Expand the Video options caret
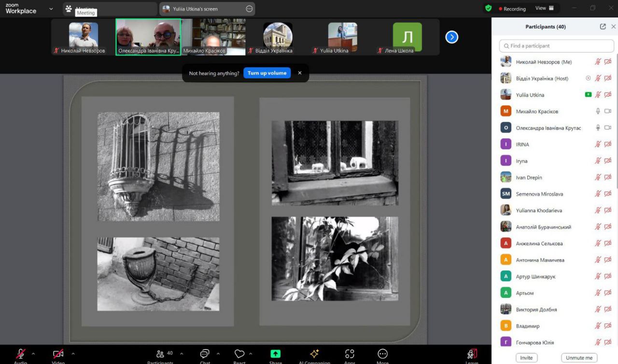618x364 pixels. point(73,353)
